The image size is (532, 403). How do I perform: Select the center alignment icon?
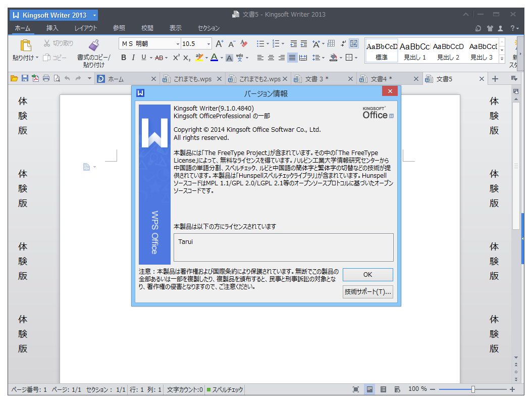(x=271, y=58)
